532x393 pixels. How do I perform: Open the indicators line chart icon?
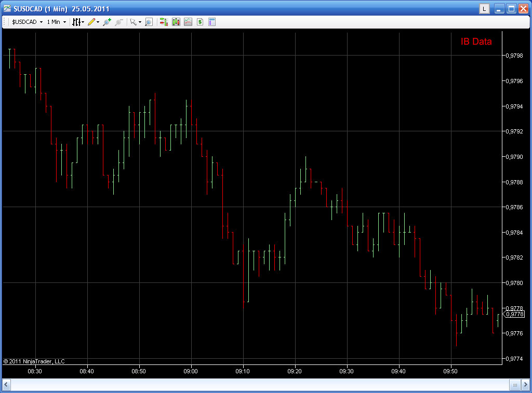[188, 22]
